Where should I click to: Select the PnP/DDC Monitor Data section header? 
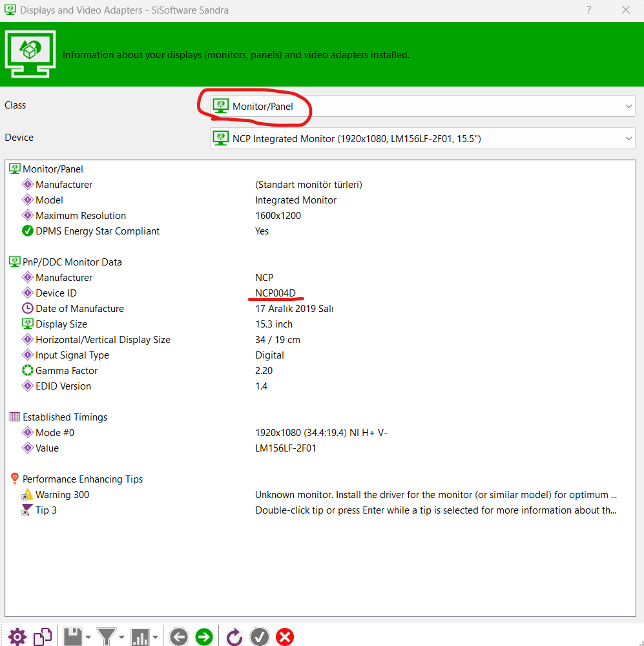coord(72,262)
